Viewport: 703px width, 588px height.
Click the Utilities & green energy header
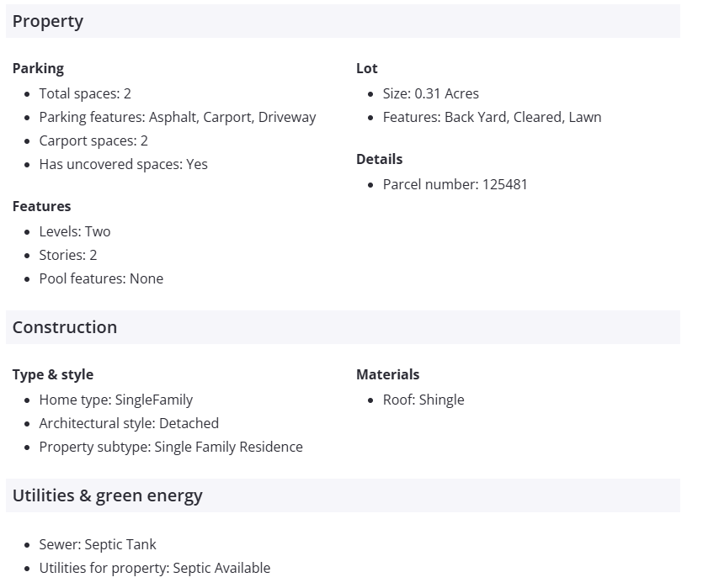[x=108, y=495]
